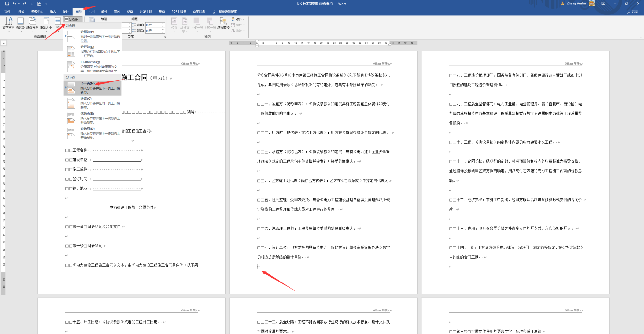Select 分栏符(C) column break option

pos(93,51)
